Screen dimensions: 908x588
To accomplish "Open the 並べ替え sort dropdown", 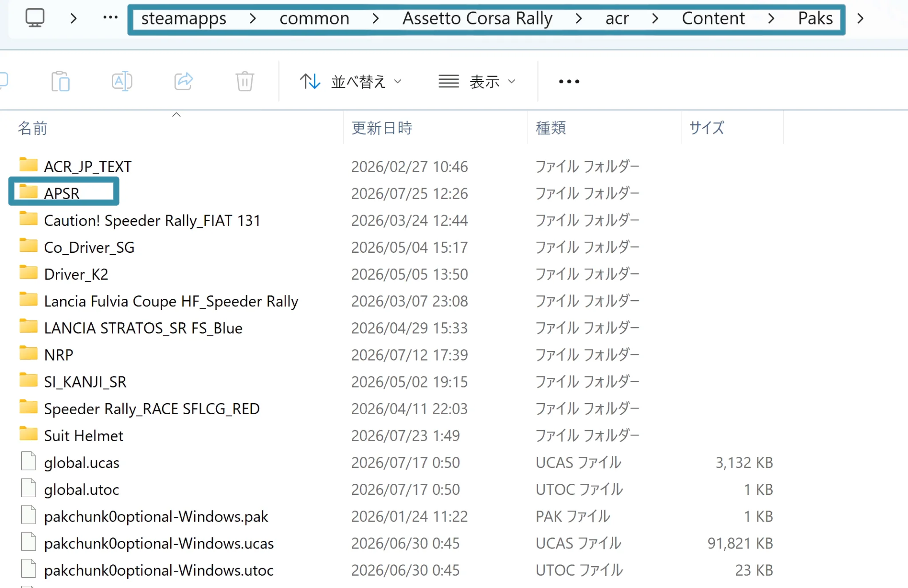I will pos(351,82).
